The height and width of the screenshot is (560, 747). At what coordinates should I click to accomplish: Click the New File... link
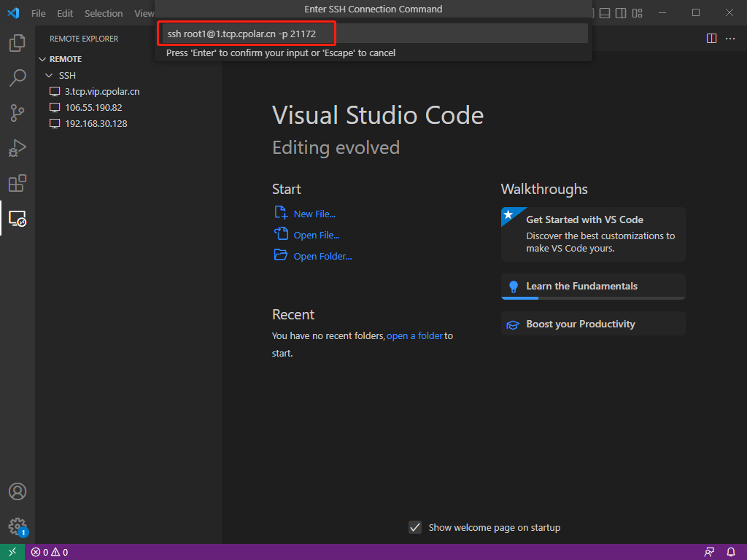[314, 214]
